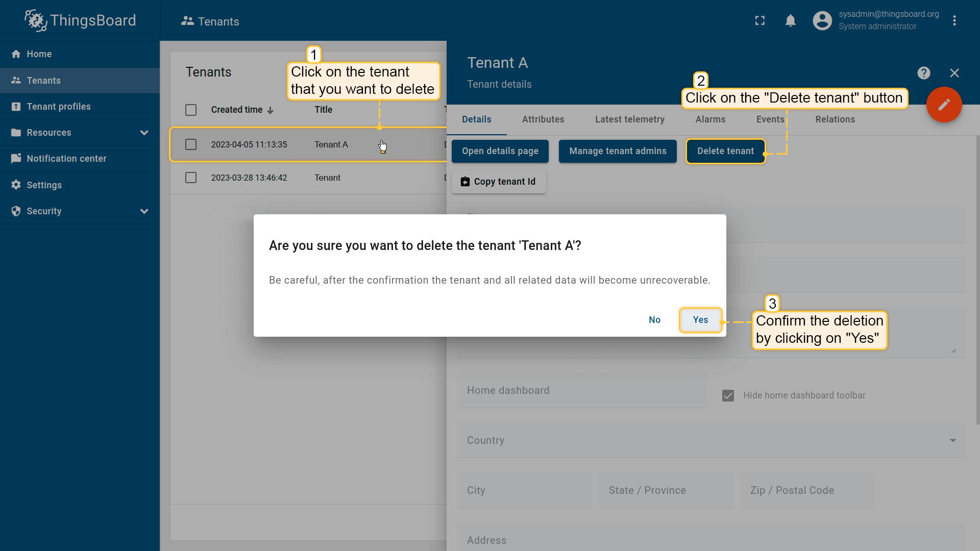Confirm deletion by clicking Yes
The height and width of the screenshot is (551, 980).
click(x=700, y=320)
